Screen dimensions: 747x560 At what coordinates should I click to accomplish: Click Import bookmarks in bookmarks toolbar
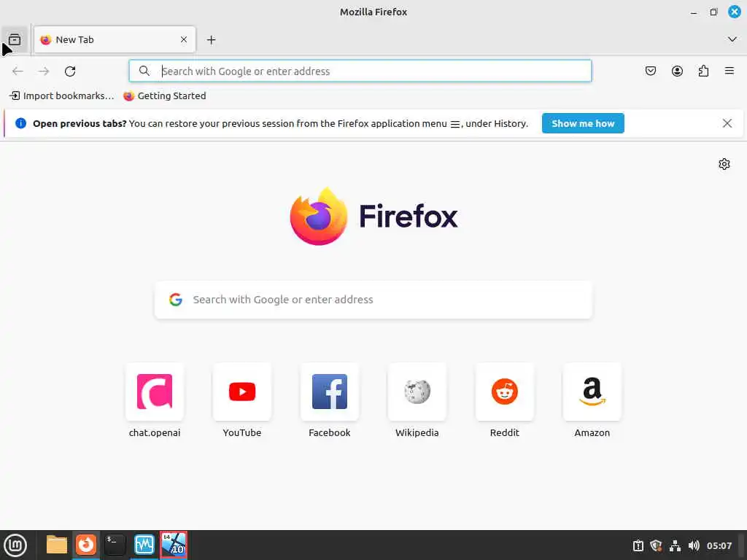pyautogui.click(x=62, y=96)
